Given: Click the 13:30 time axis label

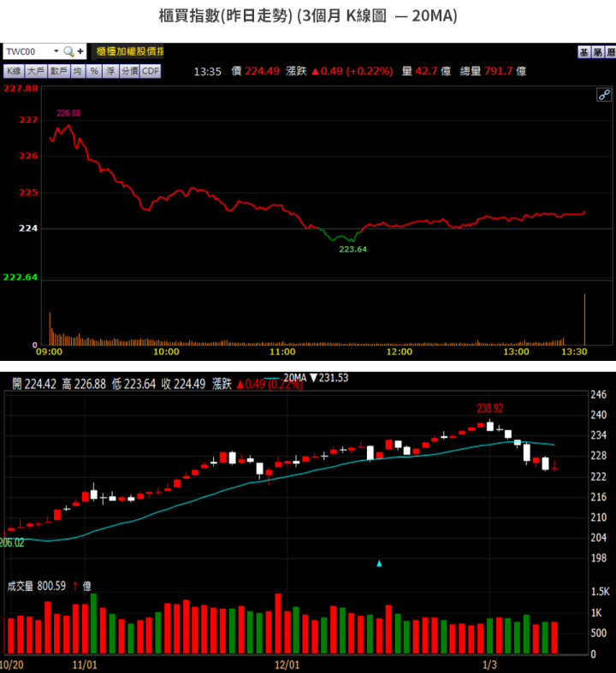Looking at the screenshot, I should [x=574, y=352].
